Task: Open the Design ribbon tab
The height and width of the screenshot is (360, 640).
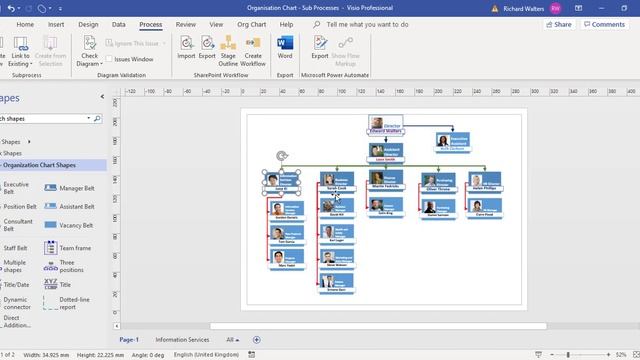Action: [88, 24]
